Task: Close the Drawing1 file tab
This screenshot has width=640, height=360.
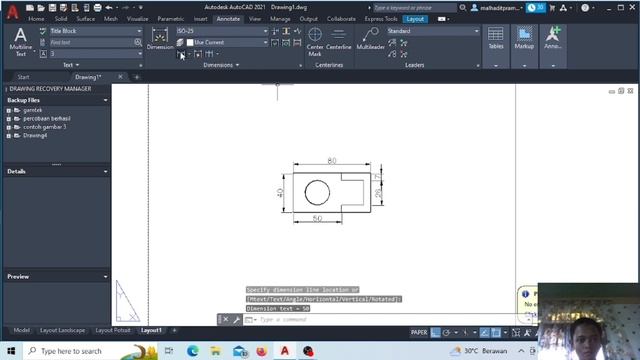Action: [x=120, y=77]
